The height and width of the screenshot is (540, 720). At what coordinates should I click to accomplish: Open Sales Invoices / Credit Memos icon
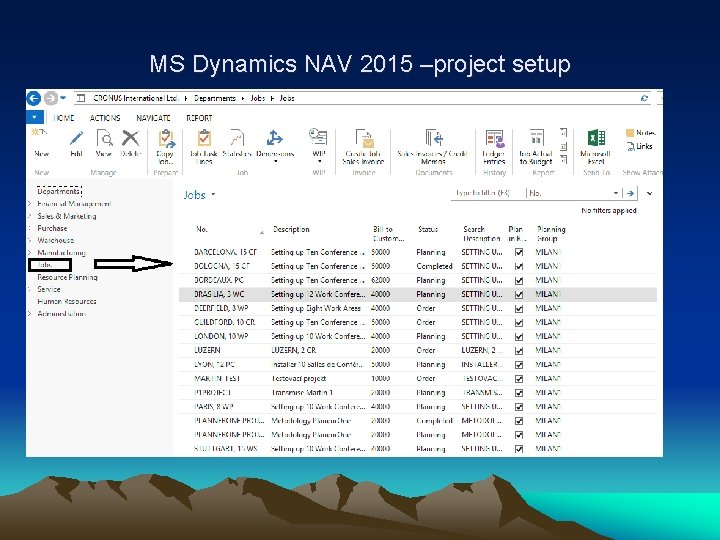point(433,138)
